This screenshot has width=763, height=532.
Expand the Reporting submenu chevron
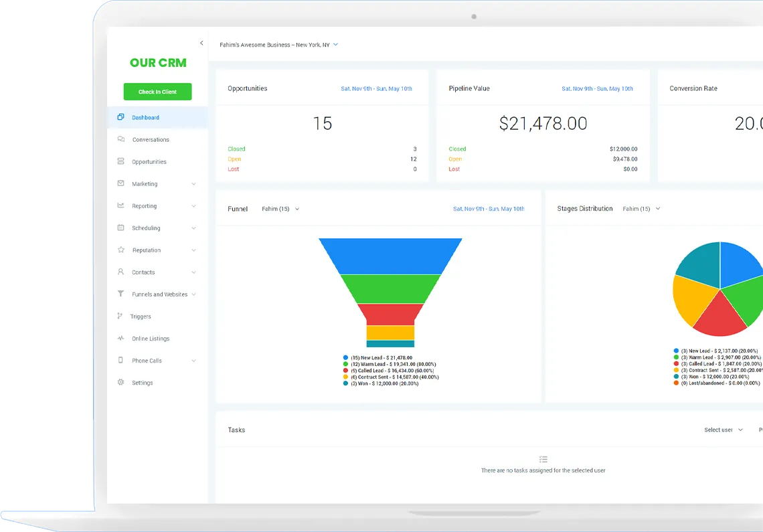[x=193, y=206]
